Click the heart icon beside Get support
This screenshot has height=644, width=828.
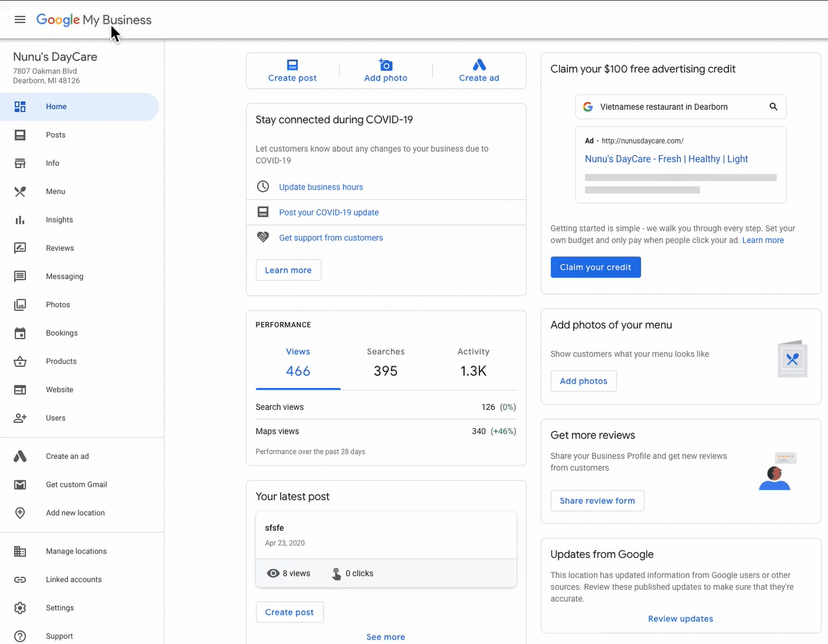[x=263, y=237]
